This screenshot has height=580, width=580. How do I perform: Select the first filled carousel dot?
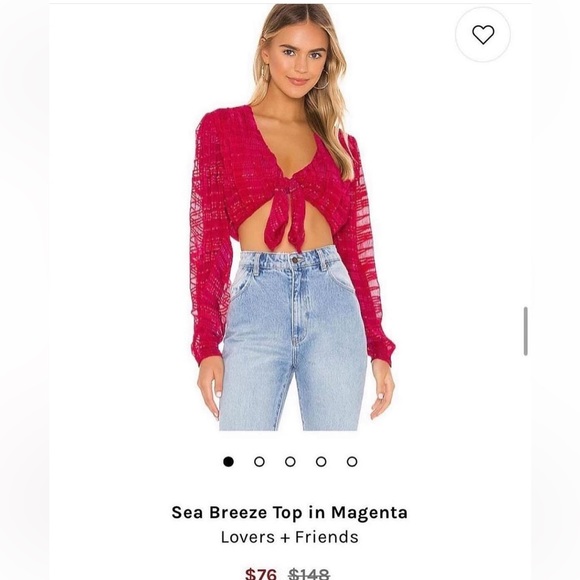(x=229, y=462)
